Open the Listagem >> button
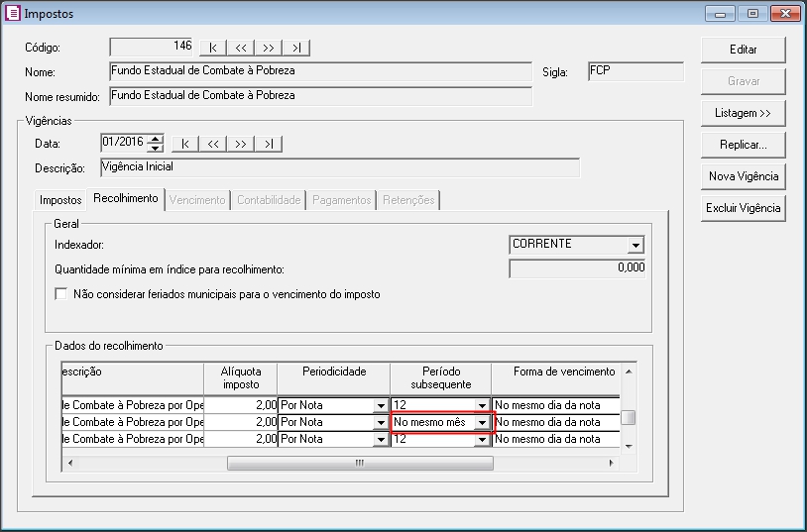This screenshot has width=807, height=532. tap(743, 113)
